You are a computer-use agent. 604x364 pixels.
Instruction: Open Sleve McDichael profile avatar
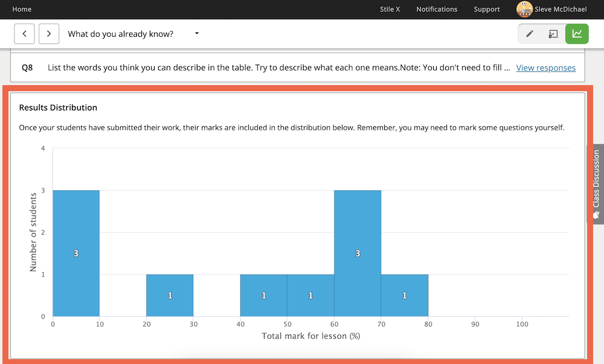click(524, 9)
